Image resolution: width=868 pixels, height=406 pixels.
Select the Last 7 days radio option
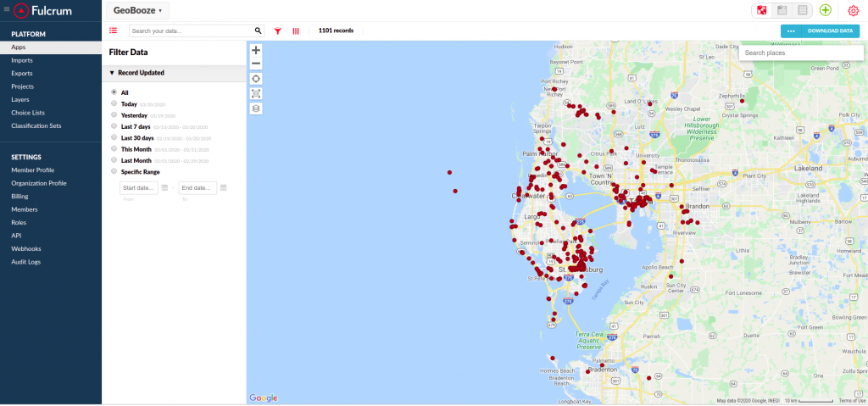[x=114, y=126]
